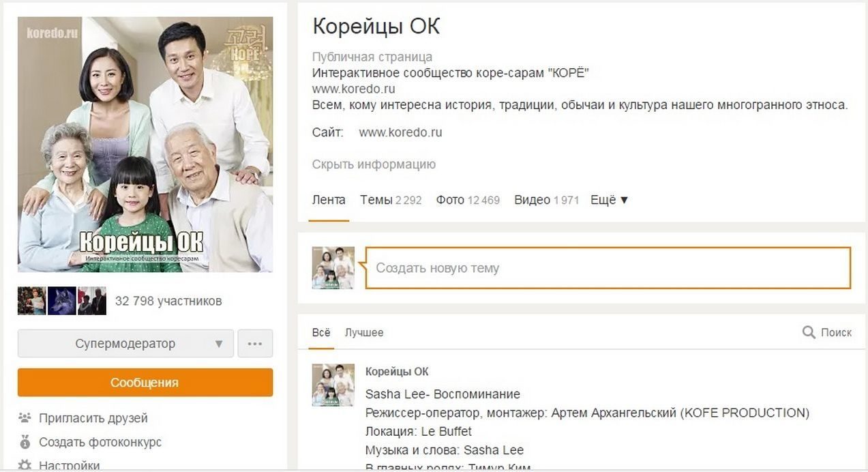Open the three-dots more options button
The width and height of the screenshot is (868, 472).
pyautogui.click(x=255, y=344)
